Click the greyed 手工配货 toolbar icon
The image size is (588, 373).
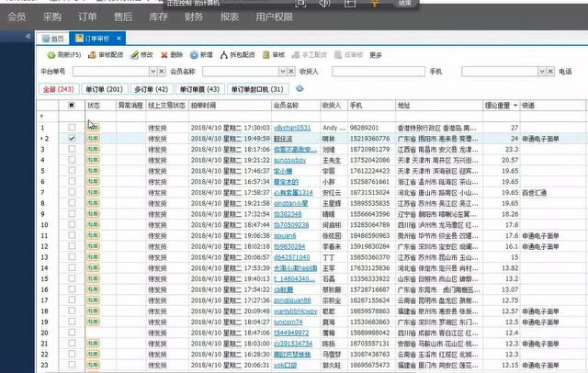(x=296, y=55)
